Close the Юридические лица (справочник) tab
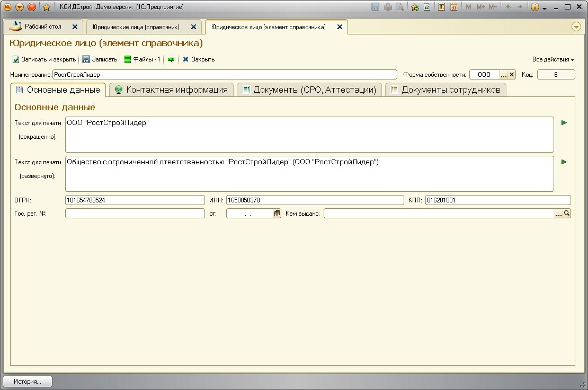This screenshot has height=390, width=588. click(193, 26)
